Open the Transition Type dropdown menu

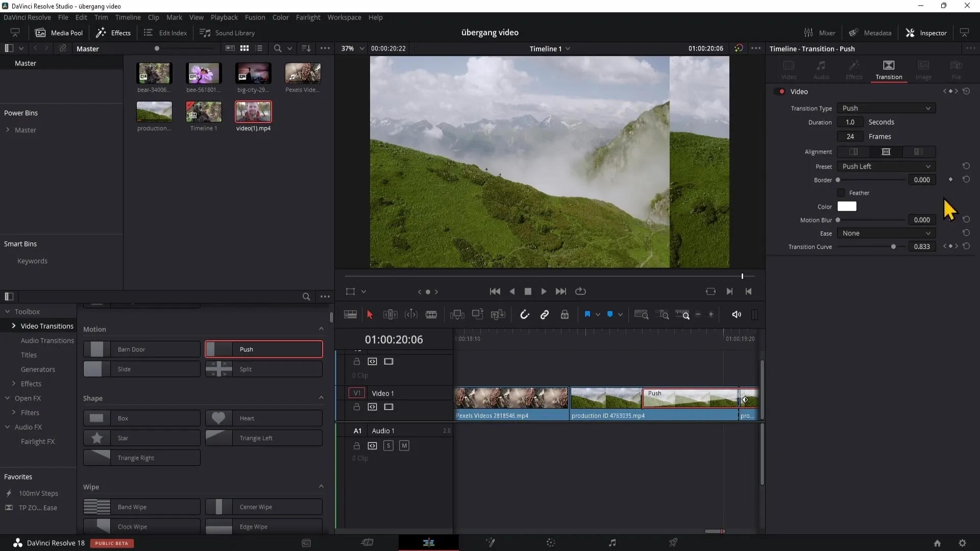(x=886, y=108)
